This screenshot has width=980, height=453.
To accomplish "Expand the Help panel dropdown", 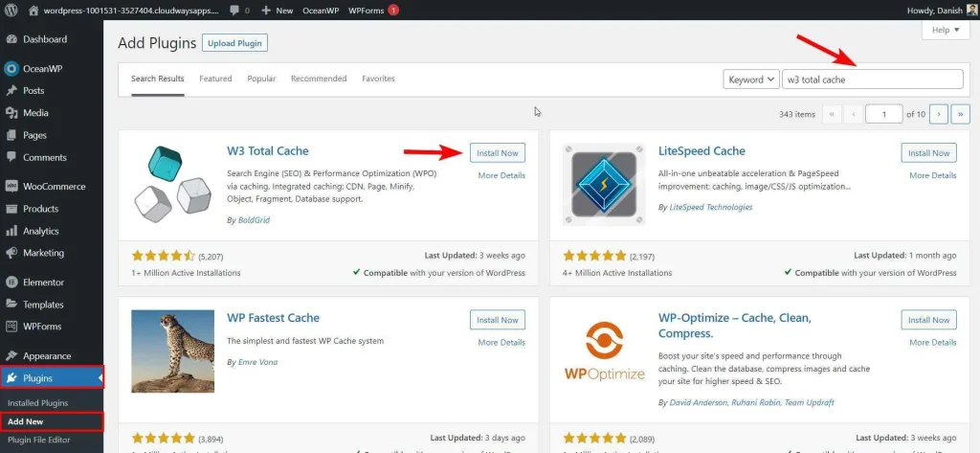I will (x=946, y=30).
